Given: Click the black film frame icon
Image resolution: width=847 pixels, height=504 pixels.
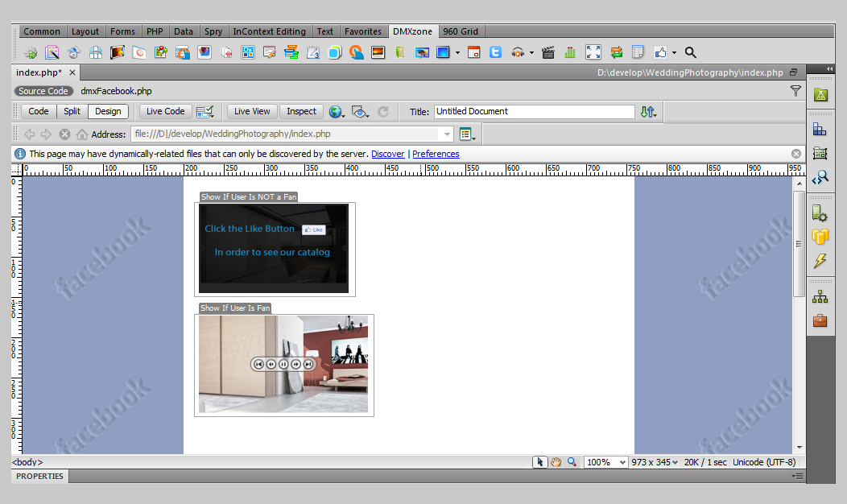Looking at the screenshot, I should pyautogui.click(x=118, y=52).
